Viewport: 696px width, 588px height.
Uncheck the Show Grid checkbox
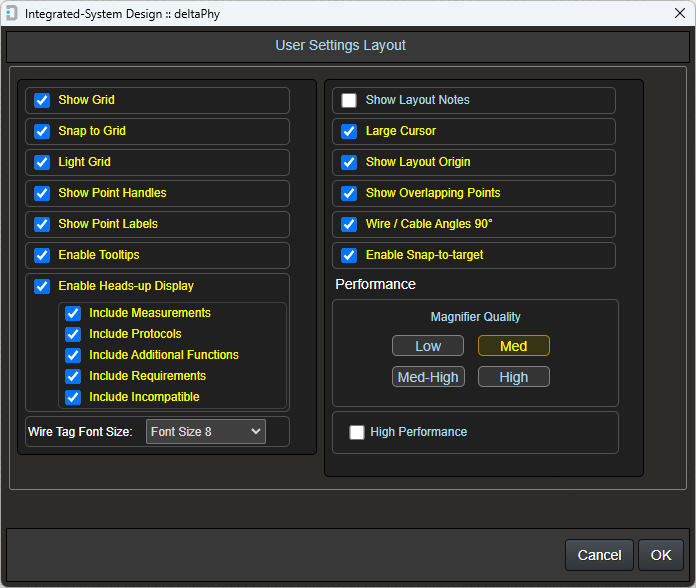click(42, 100)
